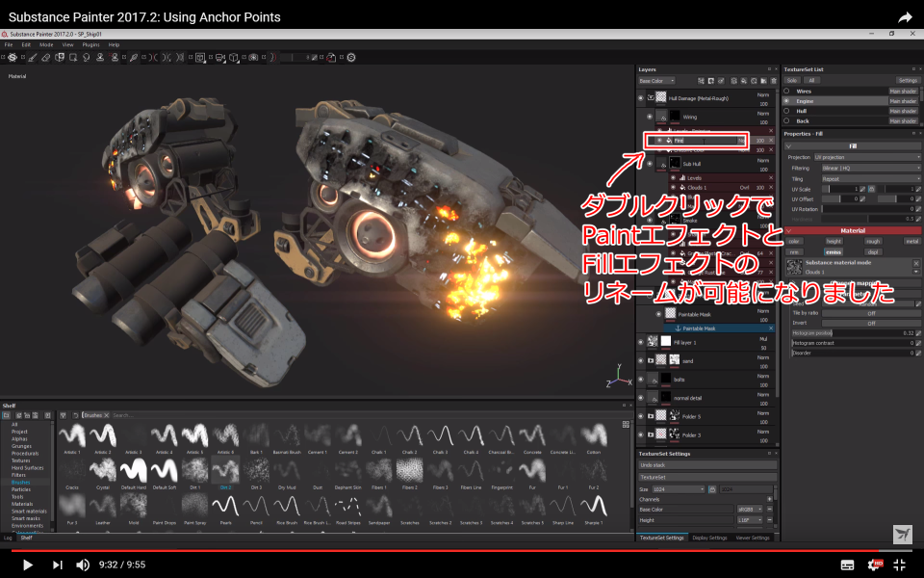The width and height of the screenshot is (924, 578).
Task: Open YouTube subtitles button
Action: click(x=847, y=565)
